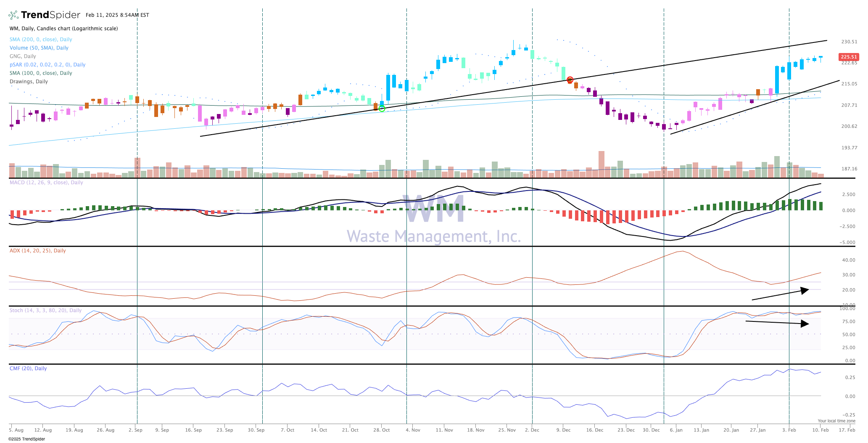Select the Volume (50, SMA) legend entry
Screen dimensions: 868x443
coord(39,48)
